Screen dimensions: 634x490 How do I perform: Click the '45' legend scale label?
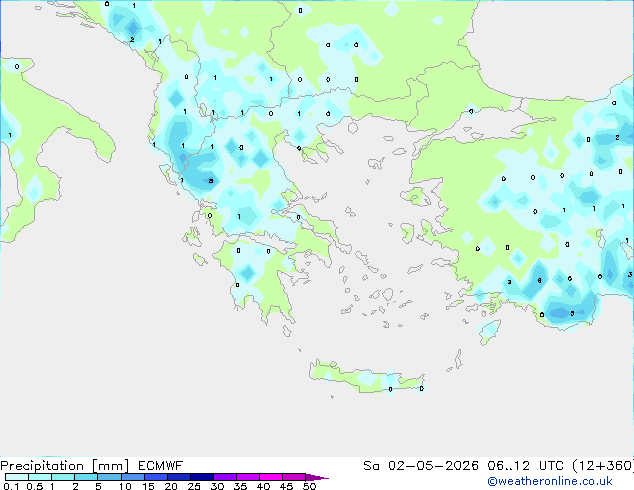[286, 486]
